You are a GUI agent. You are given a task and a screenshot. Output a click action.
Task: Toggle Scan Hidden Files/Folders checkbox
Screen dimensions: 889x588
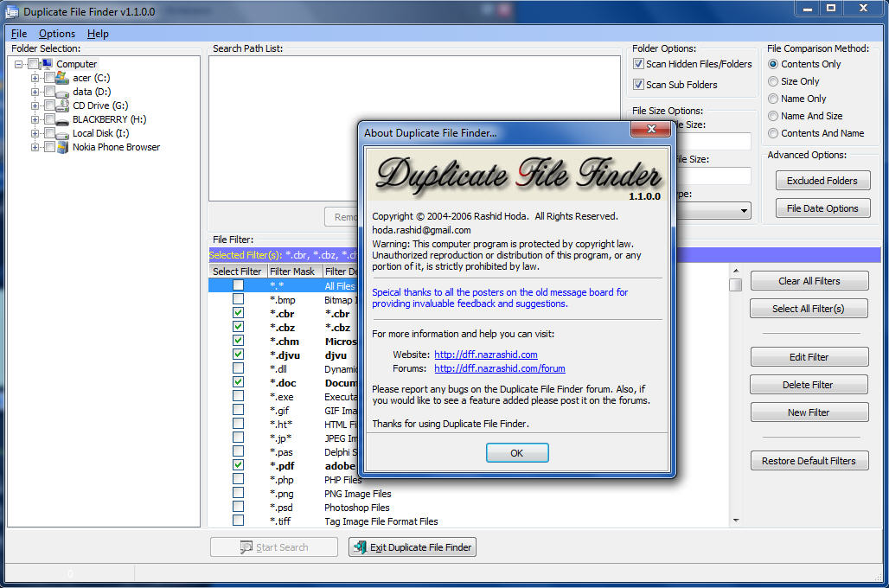(638, 64)
